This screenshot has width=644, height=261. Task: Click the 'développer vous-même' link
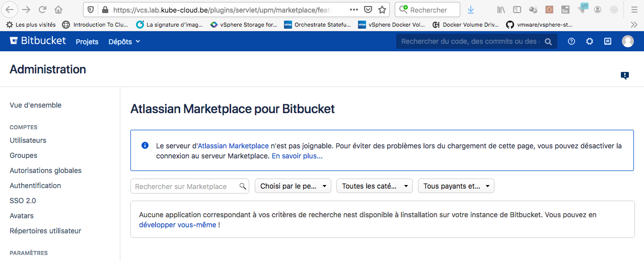(178, 225)
